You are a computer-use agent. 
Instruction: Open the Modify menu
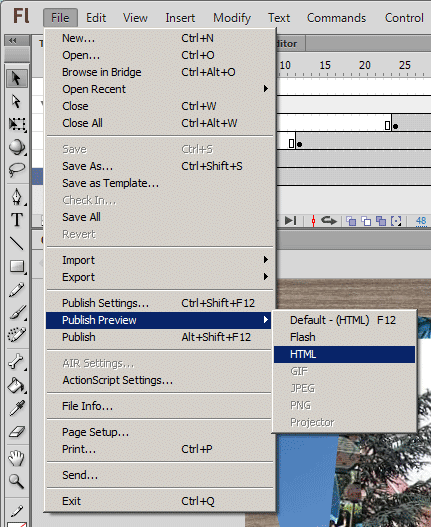point(232,18)
